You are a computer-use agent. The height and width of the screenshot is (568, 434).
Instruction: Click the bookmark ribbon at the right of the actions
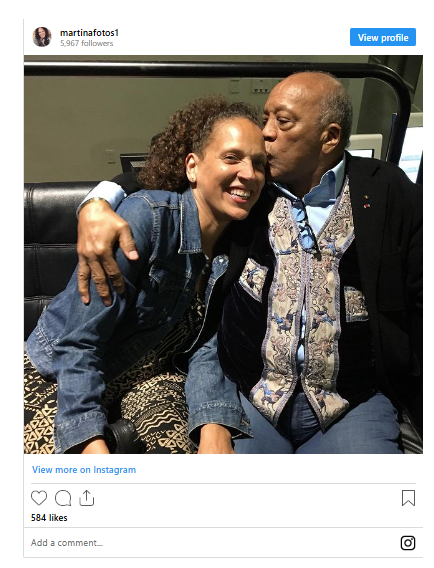[408, 498]
